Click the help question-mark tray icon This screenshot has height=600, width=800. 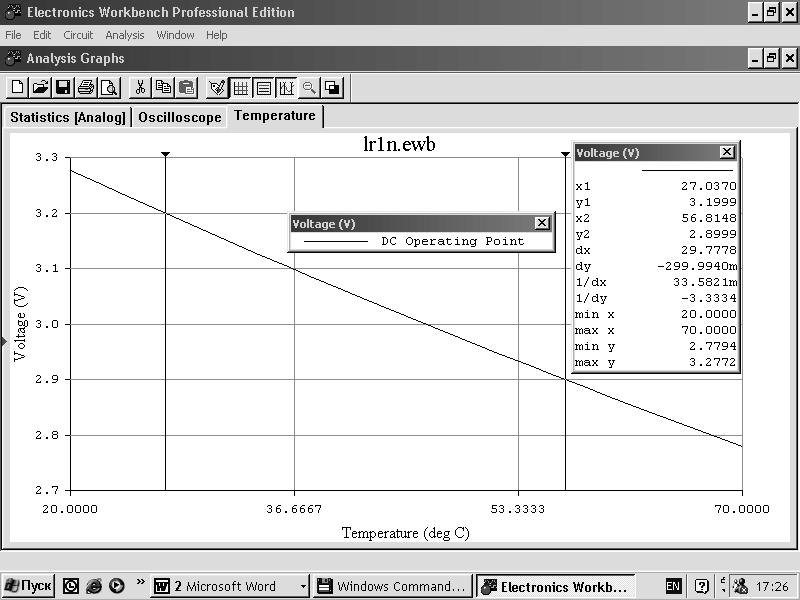pyautogui.click(x=702, y=586)
